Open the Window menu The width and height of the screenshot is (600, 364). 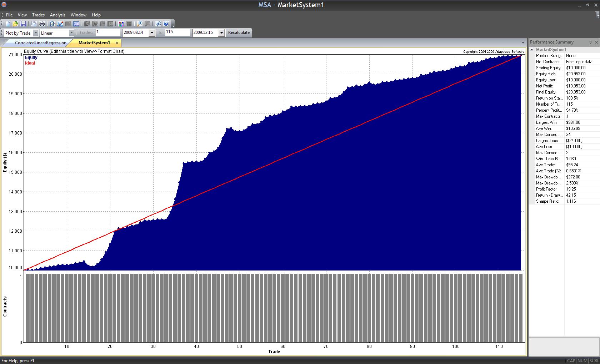[x=78, y=15]
